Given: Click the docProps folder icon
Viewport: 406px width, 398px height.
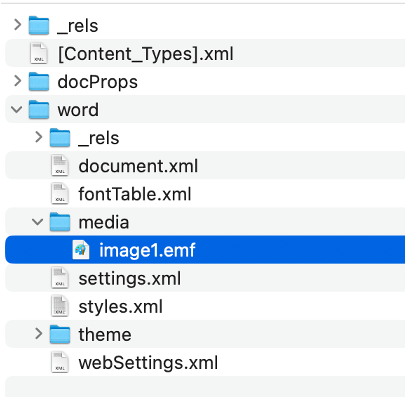Looking at the screenshot, I should 39,82.
